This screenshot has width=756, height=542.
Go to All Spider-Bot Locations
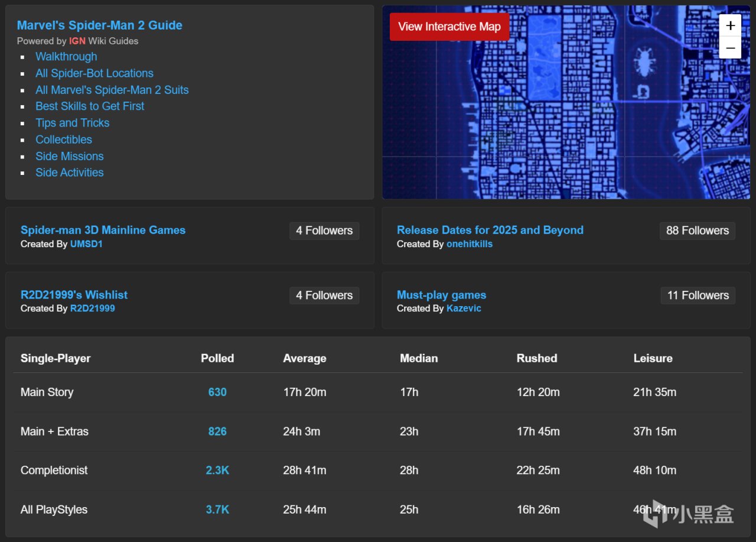pyautogui.click(x=94, y=73)
